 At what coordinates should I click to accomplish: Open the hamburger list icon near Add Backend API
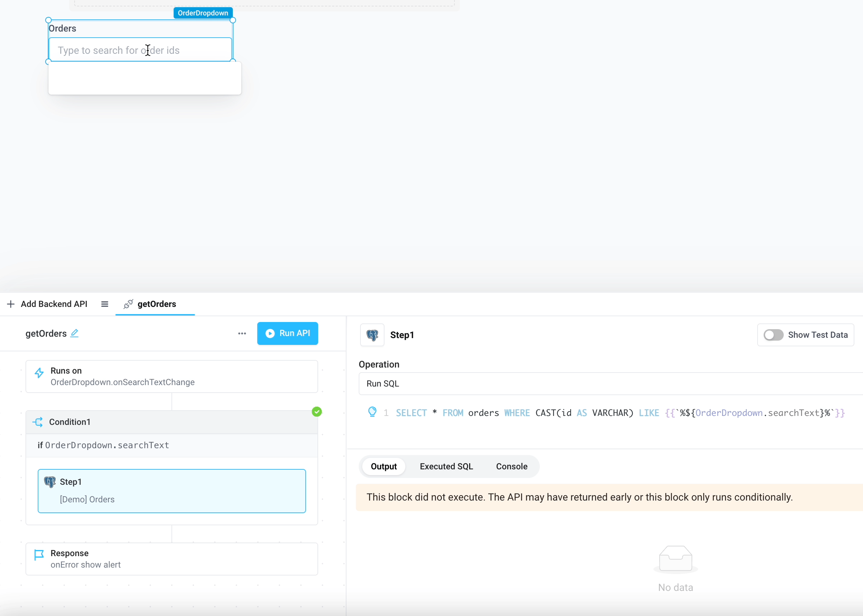pos(105,304)
